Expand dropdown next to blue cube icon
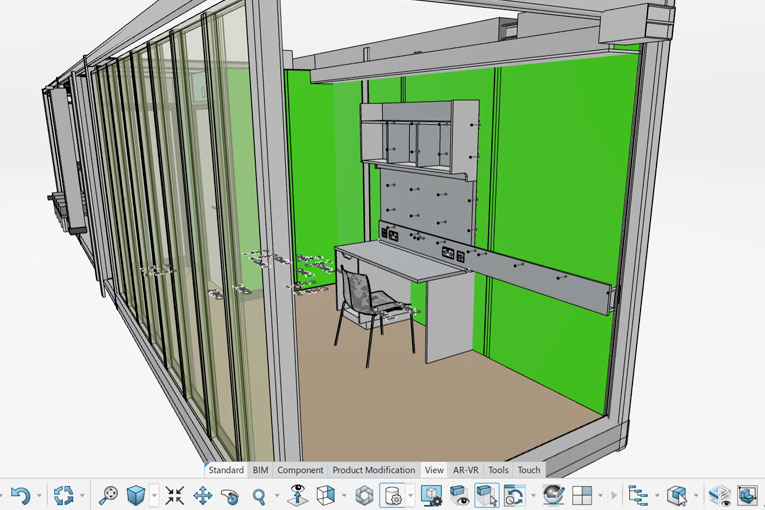 click(154, 496)
